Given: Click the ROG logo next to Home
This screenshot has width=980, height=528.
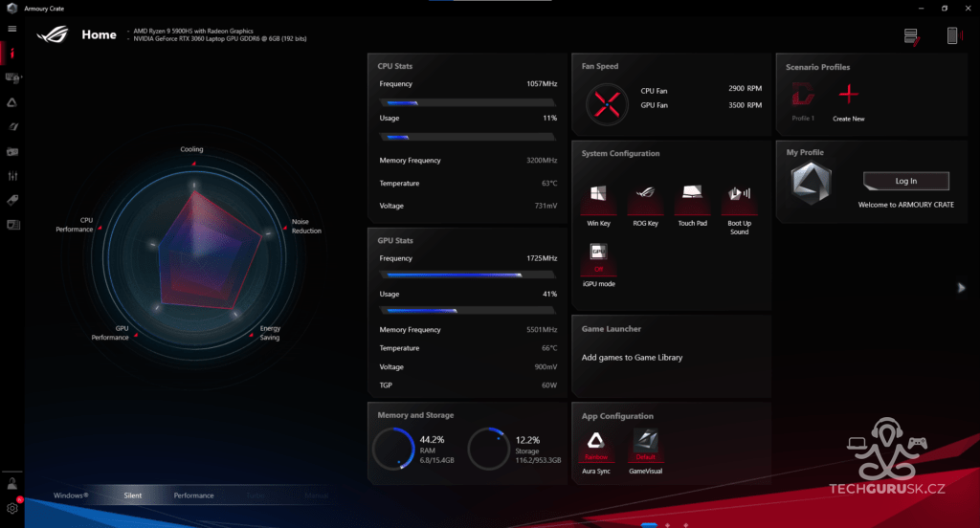Looking at the screenshot, I should 54,34.
